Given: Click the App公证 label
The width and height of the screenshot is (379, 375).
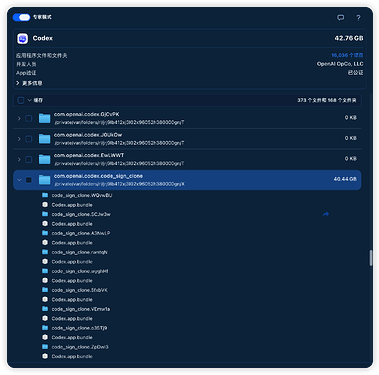Looking at the screenshot, I should pyautogui.click(x=26, y=73).
